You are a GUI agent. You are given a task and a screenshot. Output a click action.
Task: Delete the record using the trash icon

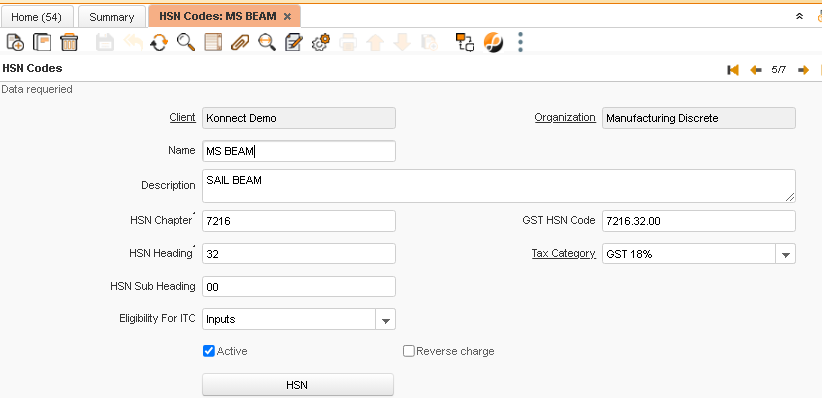(69, 42)
